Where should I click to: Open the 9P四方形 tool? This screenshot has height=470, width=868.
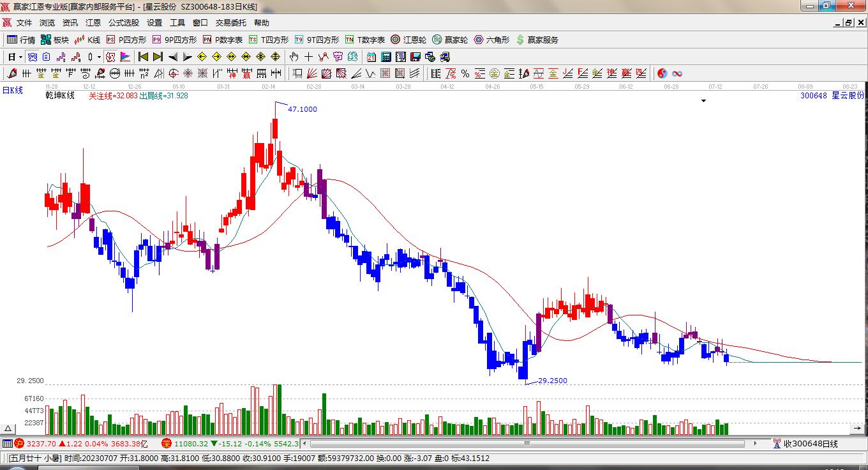point(174,40)
